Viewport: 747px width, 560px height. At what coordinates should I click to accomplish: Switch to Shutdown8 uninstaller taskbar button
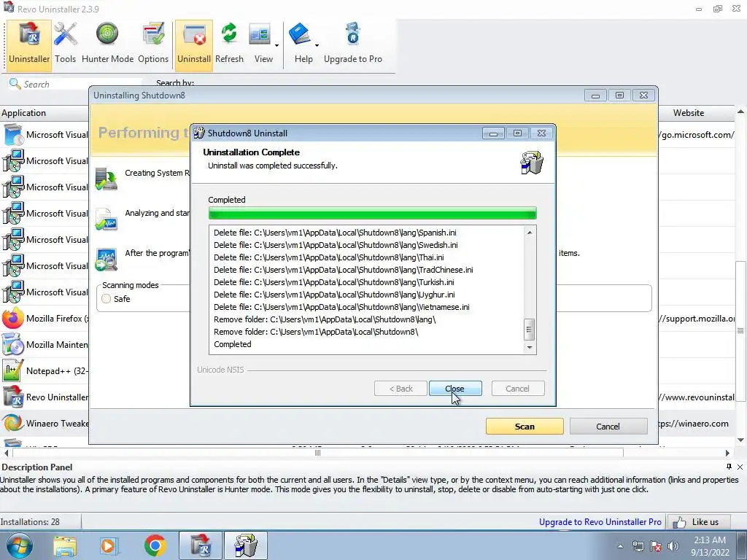(x=246, y=545)
